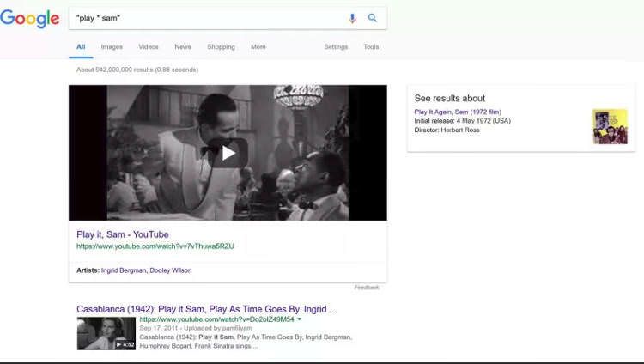Image resolution: width=644 pixels, height=364 pixels.
Task: Open Ingrid Bergman artist link
Action: coord(124,270)
